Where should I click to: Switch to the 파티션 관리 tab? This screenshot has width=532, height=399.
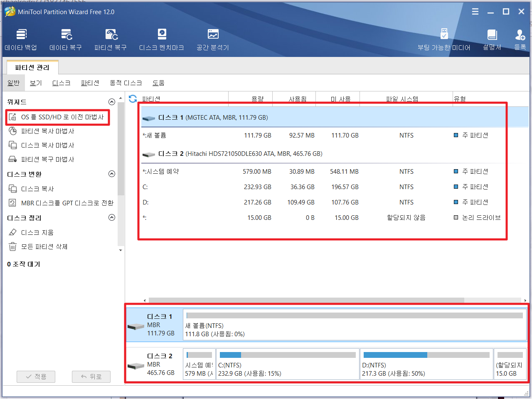pyautogui.click(x=32, y=67)
